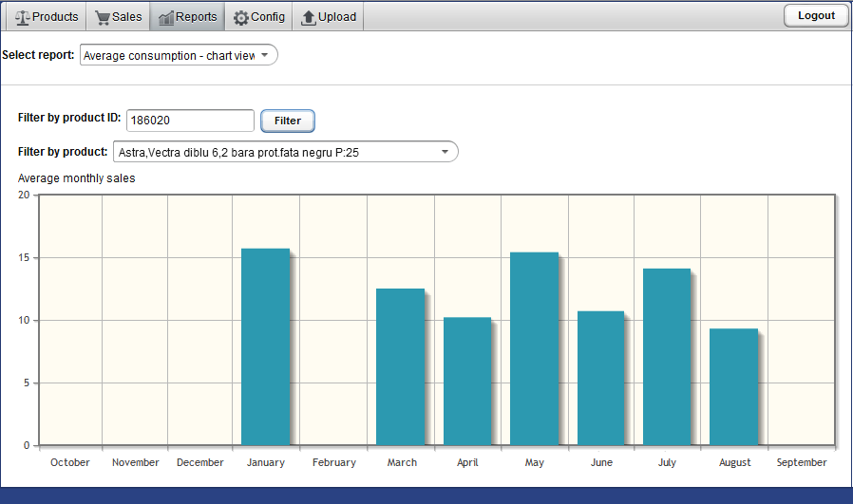The width and height of the screenshot is (853, 504).
Task: Click the upload arrow icon on the Upload tab
Action: [x=309, y=17]
